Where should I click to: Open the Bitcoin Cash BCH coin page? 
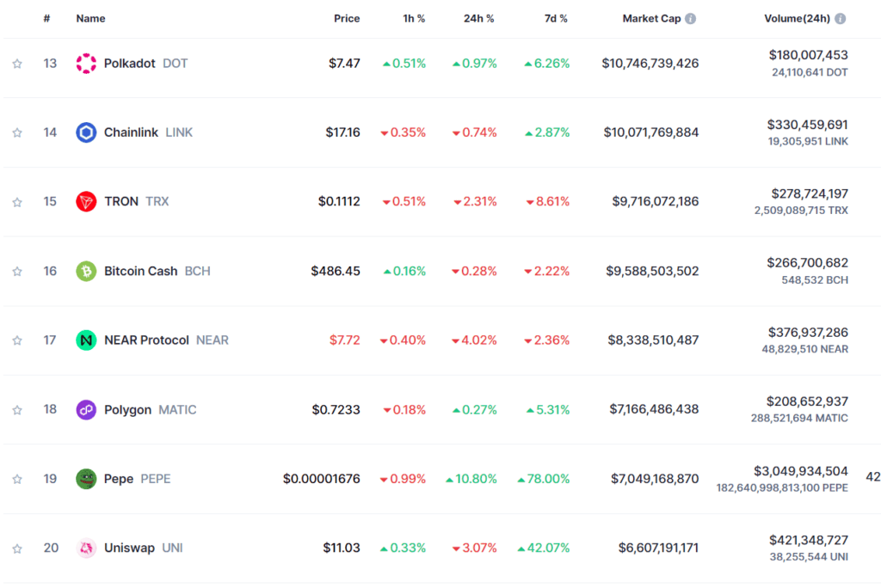tap(157, 272)
